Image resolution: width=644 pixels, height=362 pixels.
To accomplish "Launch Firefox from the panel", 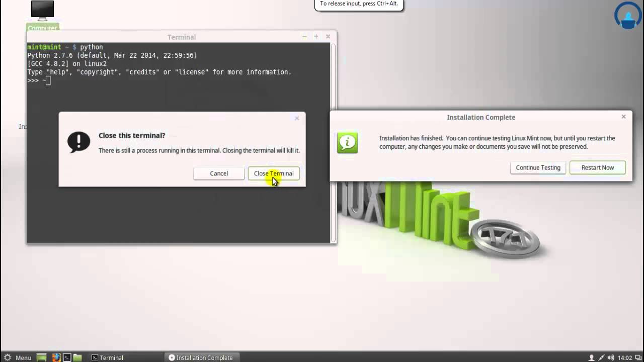I will click(x=56, y=357).
